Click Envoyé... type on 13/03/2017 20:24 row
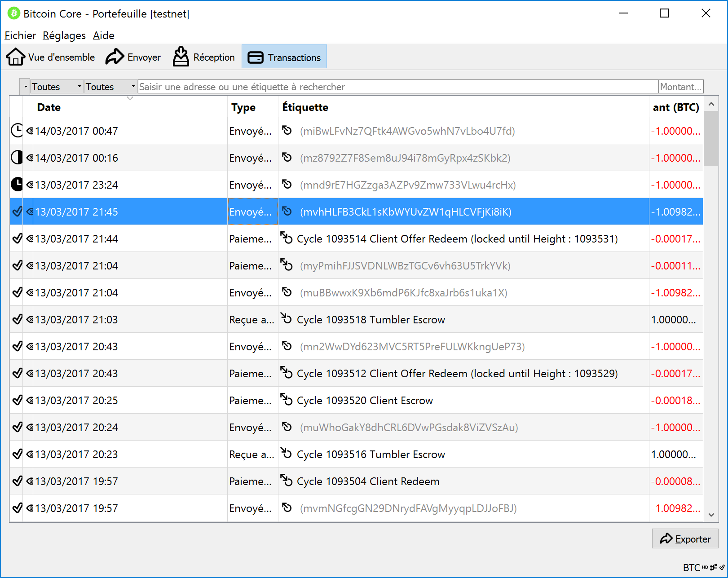Viewport: 728px width, 578px height. click(x=250, y=428)
